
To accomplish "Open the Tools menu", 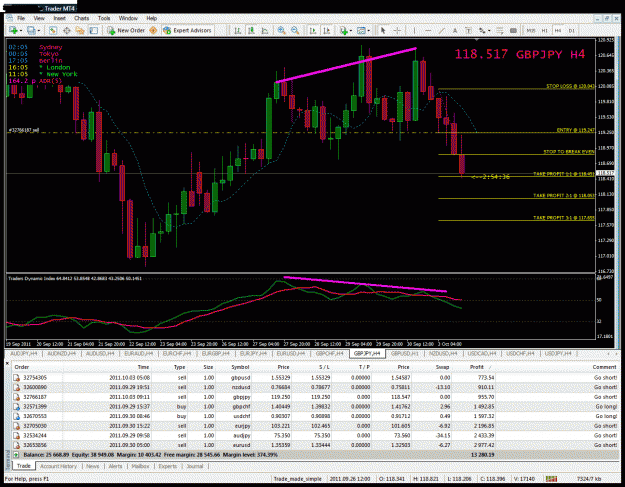I will tap(104, 18).
